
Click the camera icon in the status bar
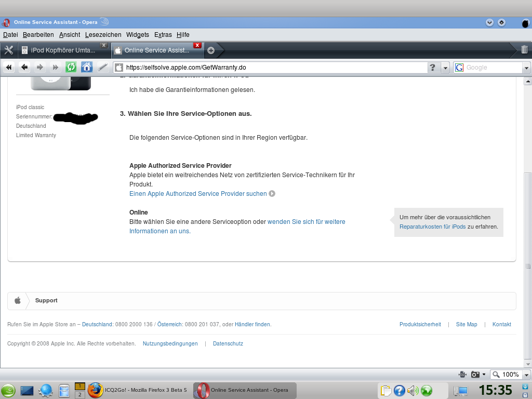[475, 374]
